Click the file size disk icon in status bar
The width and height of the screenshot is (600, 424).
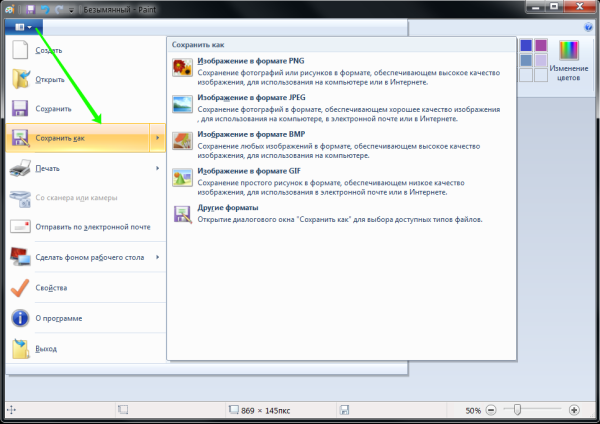344,410
